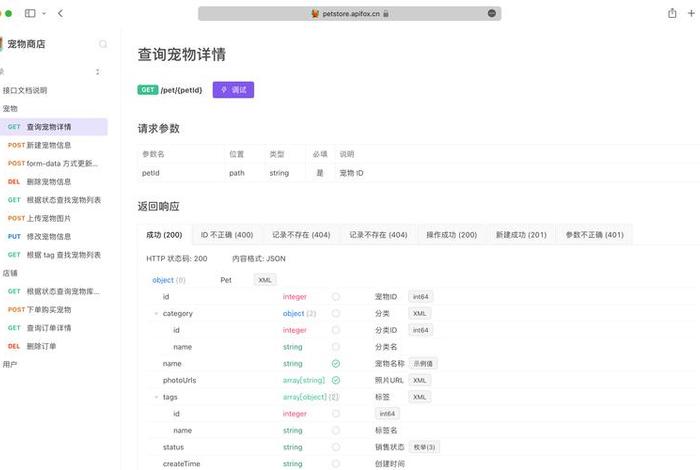
Task: Click the 示例值 tag beside 宠物名称
Action: coord(423,364)
